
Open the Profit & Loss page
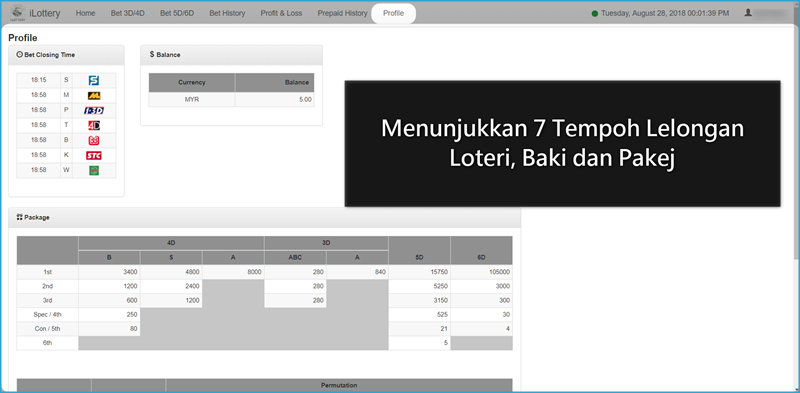pyautogui.click(x=281, y=13)
